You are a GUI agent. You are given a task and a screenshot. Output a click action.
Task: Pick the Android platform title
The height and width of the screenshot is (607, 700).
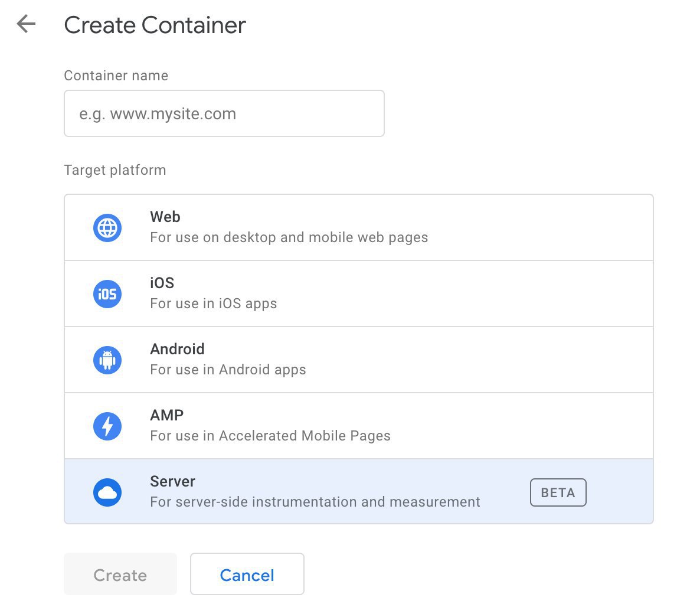177,349
